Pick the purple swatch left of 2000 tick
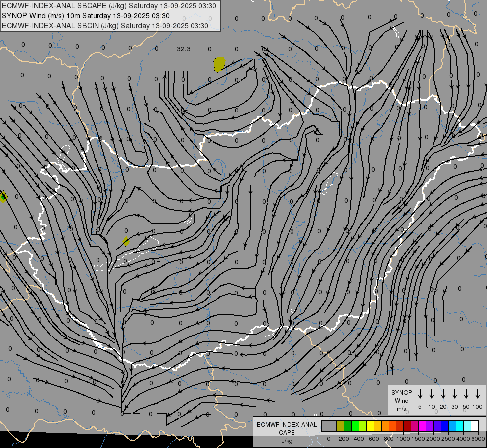 pos(430,426)
